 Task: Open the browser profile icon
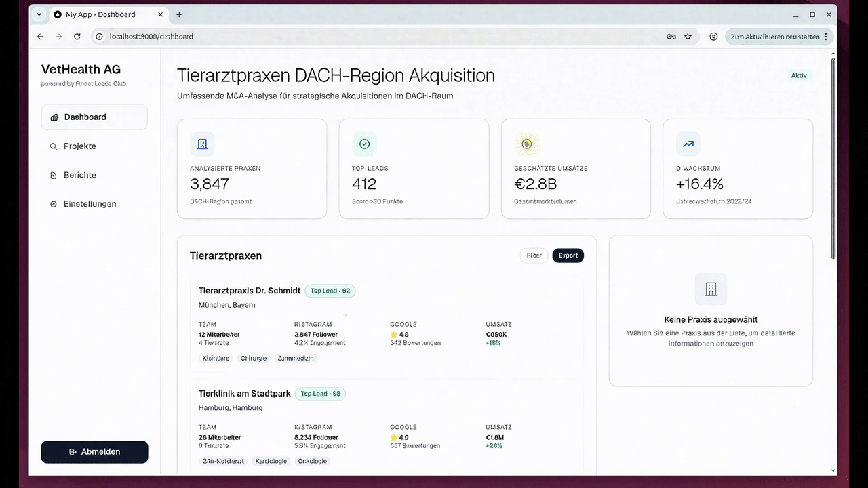tap(713, 37)
